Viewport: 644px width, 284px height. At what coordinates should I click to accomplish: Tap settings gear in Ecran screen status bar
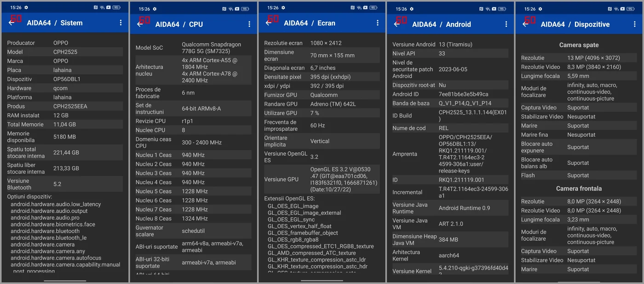(x=283, y=8)
